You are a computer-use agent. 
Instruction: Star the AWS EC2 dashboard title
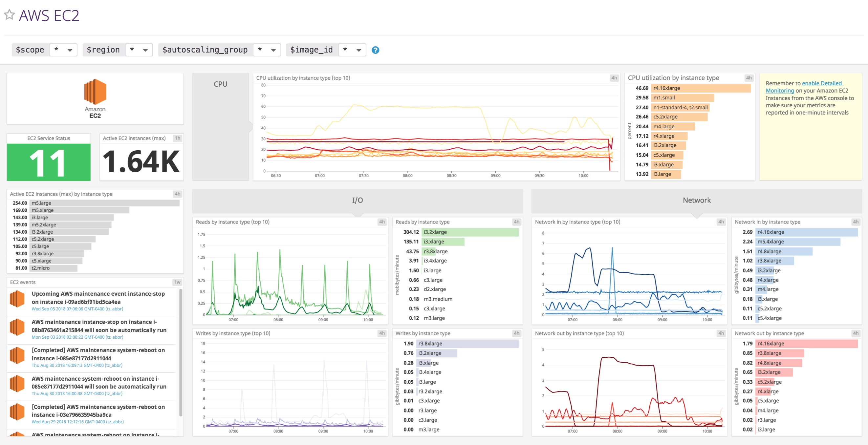tap(9, 15)
